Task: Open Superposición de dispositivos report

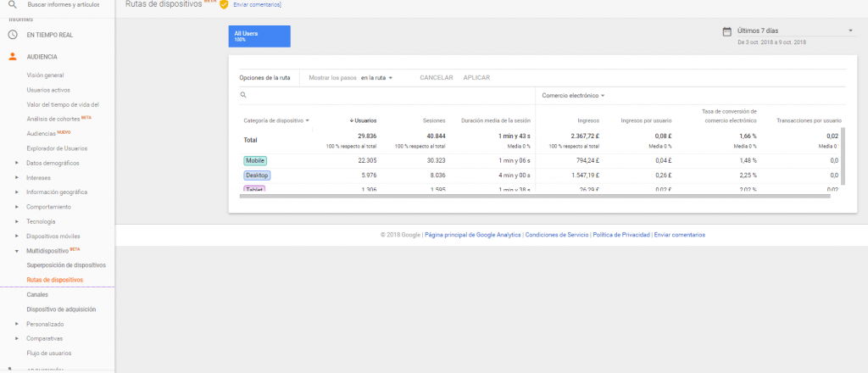Action: click(x=66, y=265)
